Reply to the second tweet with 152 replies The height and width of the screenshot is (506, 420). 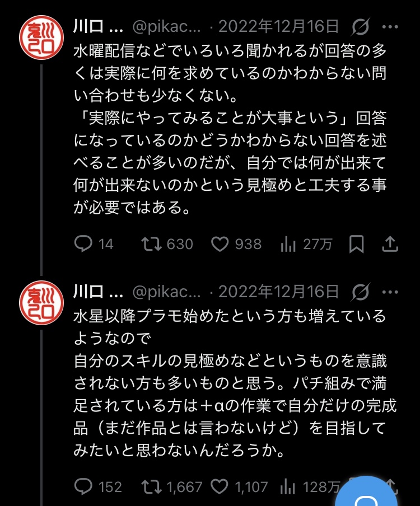(x=83, y=487)
